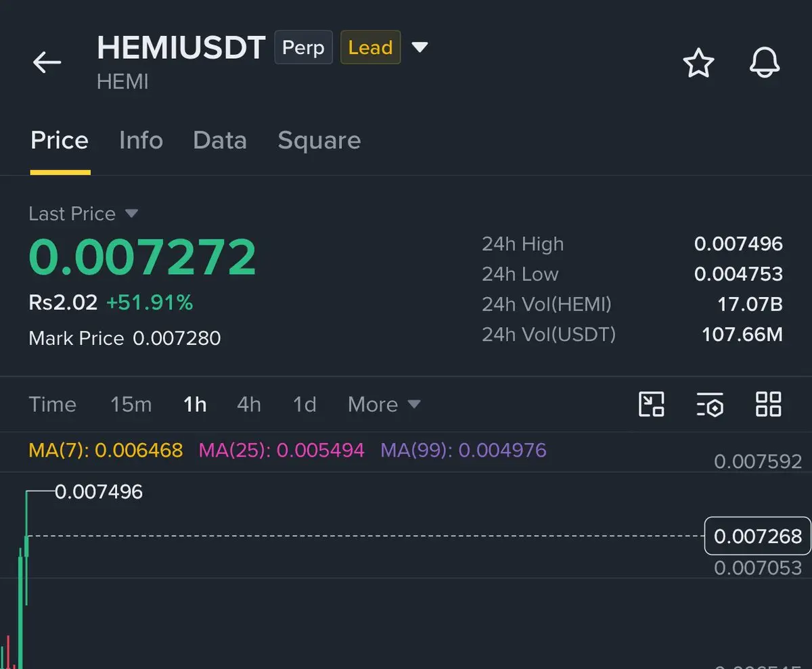The width and height of the screenshot is (812, 669).
Task: Expand the More intervals dropdown
Action: point(384,405)
